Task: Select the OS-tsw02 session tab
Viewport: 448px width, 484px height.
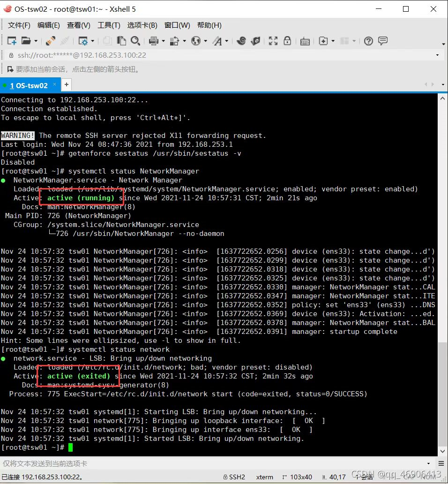Action: 29,85
